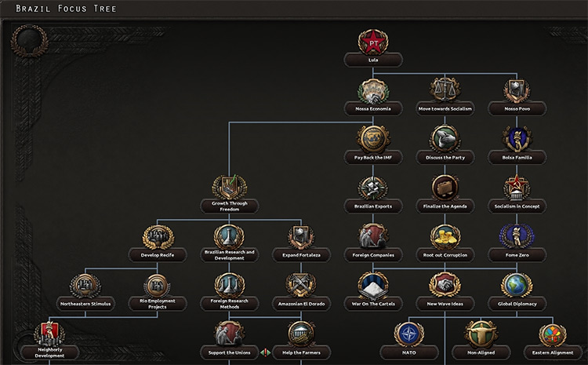Select the Non-Aligned Christ statue icon
This screenshot has height=365, width=588.
[x=481, y=334]
